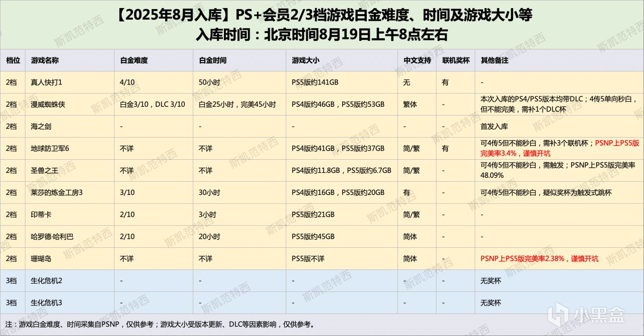The height and width of the screenshot is (336, 644).
Task: Click the game name "圣兽之王"
Action: (x=44, y=171)
